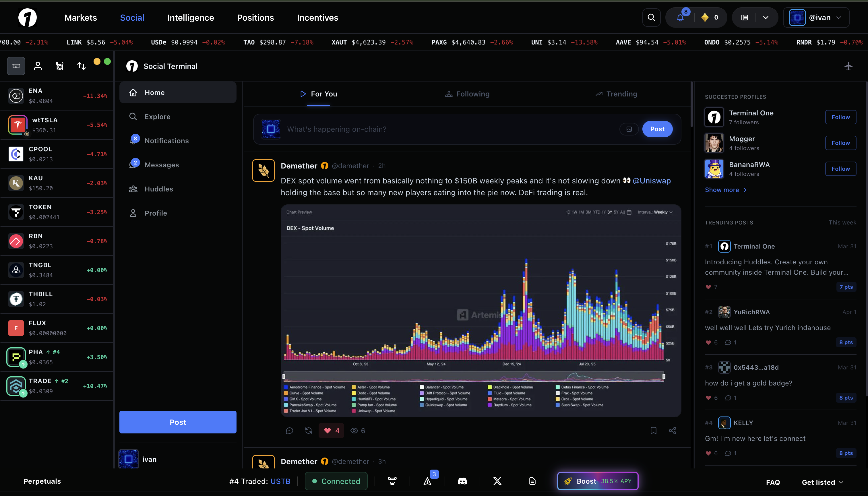The height and width of the screenshot is (496, 868).
Task: Click the alert triangle icon with badge 3
Action: pos(427,481)
